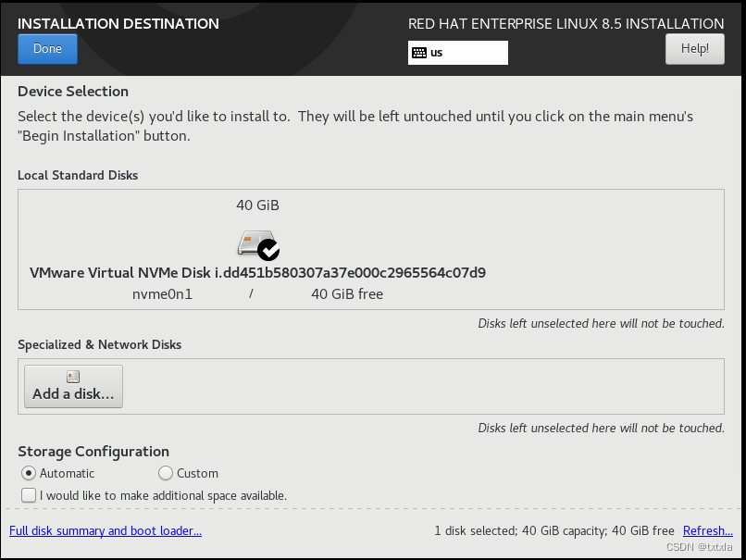746x560 pixels.
Task: Open Full disk summary and boot loader link
Action: 106,530
